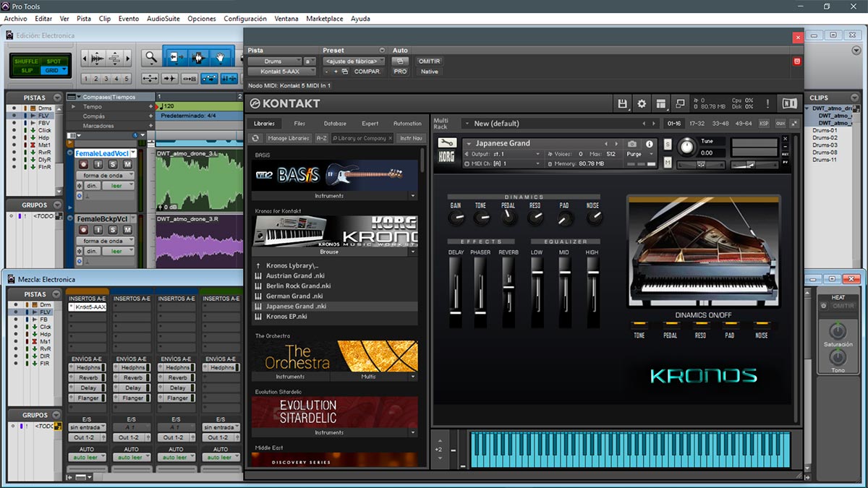The height and width of the screenshot is (488, 868).
Task: Click the Kontakt warning exclamation icon
Action: (767, 104)
